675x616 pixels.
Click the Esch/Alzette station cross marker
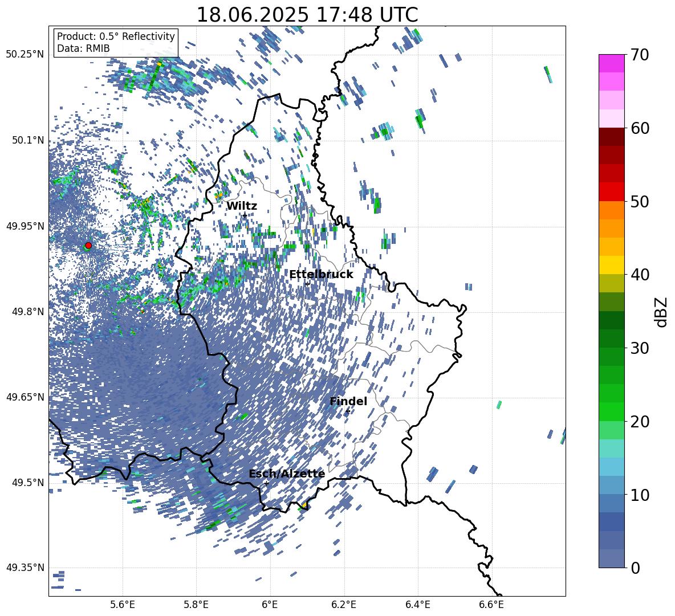[x=266, y=483]
